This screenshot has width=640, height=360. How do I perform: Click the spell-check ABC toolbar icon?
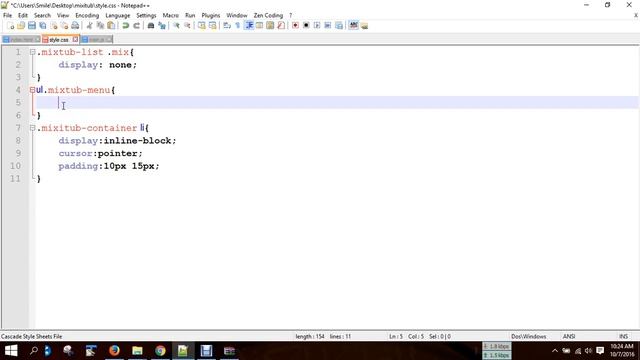coord(353,26)
